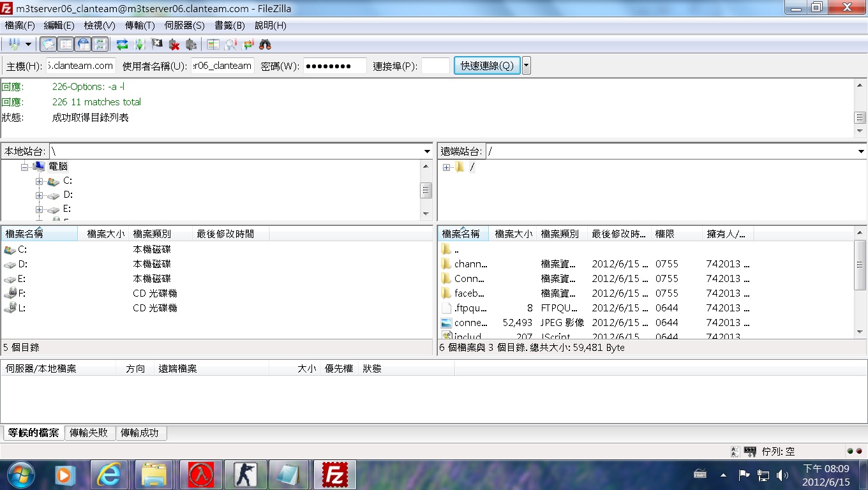Open the Site Manager toolbar icon

pos(14,44)
